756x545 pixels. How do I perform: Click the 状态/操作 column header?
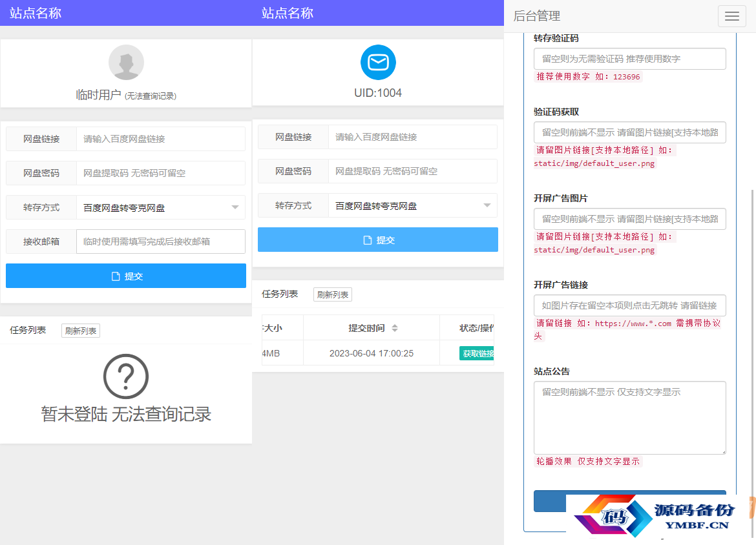pyautogui.click(x=467, y=328)
